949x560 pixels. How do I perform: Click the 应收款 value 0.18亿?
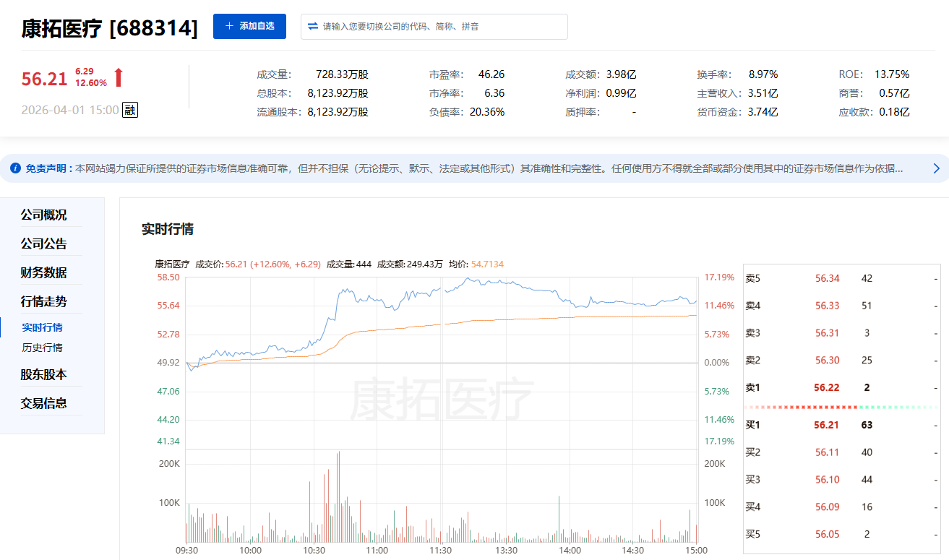click(x=894, y=112)
